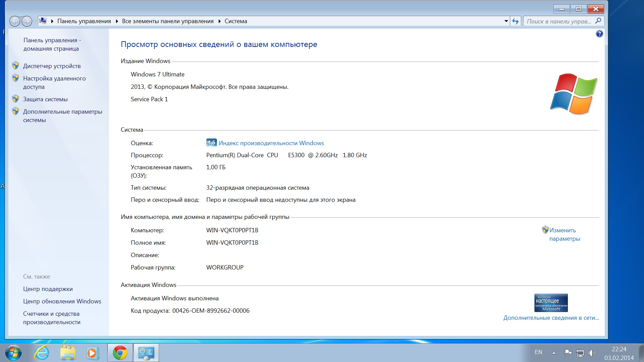Viewport: 644px width, 362px height.
Task: Open the help question mark icon
Action: click(x=599, y=34)
